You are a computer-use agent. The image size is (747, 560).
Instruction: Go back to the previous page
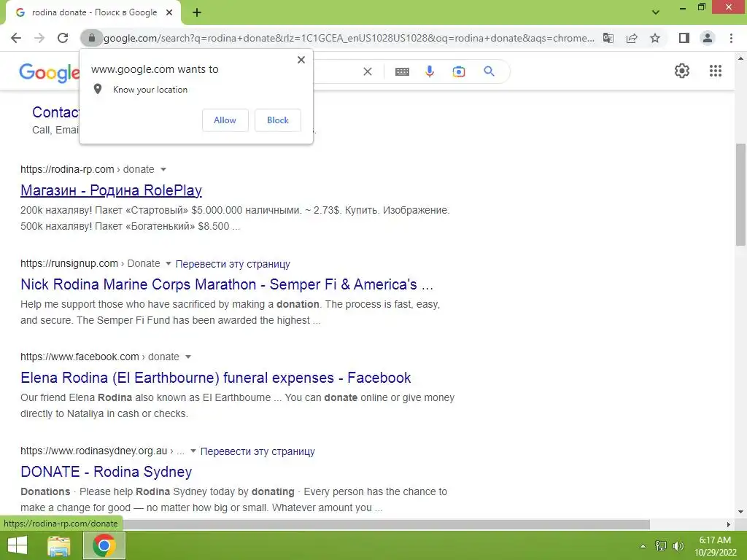[x=16, y=38]
